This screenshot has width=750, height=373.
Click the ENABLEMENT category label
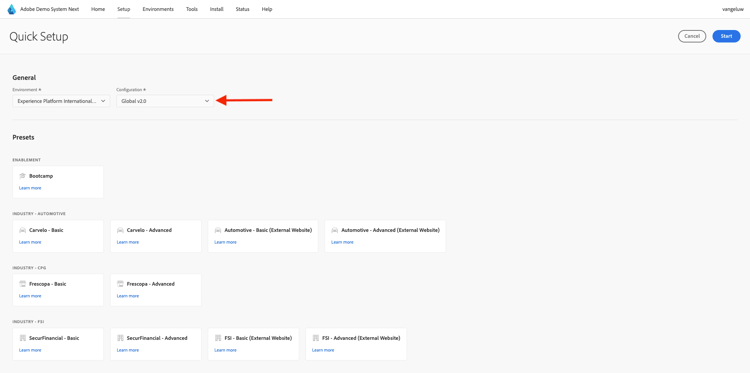coord(26,160)
